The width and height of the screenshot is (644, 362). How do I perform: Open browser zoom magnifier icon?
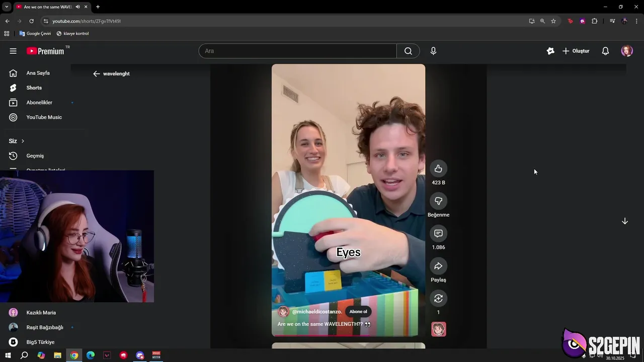[542, 21]
